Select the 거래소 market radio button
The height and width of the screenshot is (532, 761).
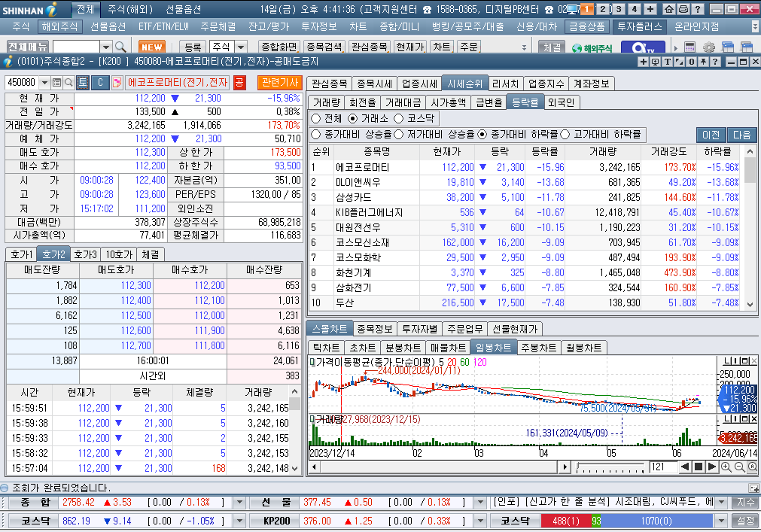tap(353, 118)
